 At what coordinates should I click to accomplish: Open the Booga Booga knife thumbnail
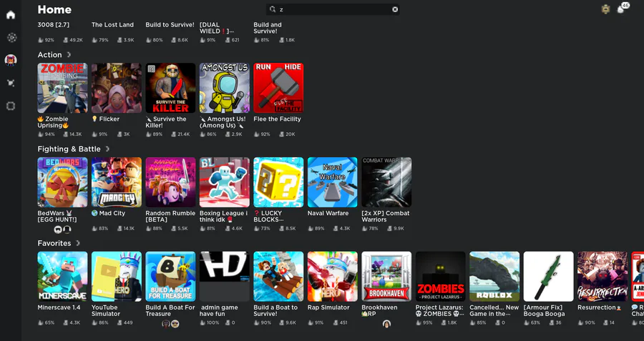pyautogui.click(x=549, y=277)
